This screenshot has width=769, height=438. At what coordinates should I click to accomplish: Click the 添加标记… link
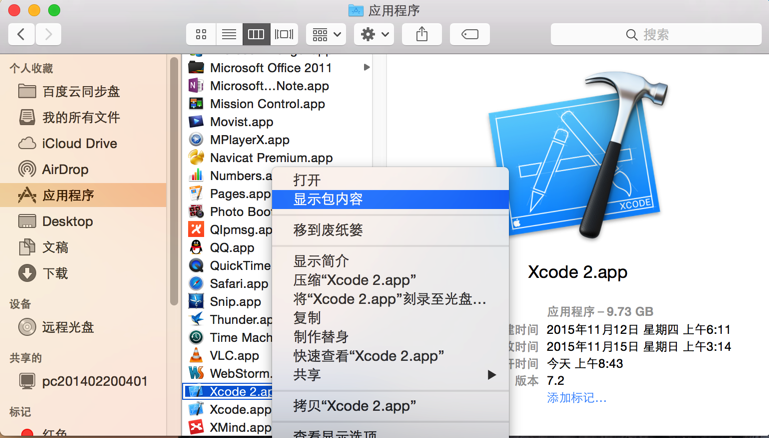point(577,398)
